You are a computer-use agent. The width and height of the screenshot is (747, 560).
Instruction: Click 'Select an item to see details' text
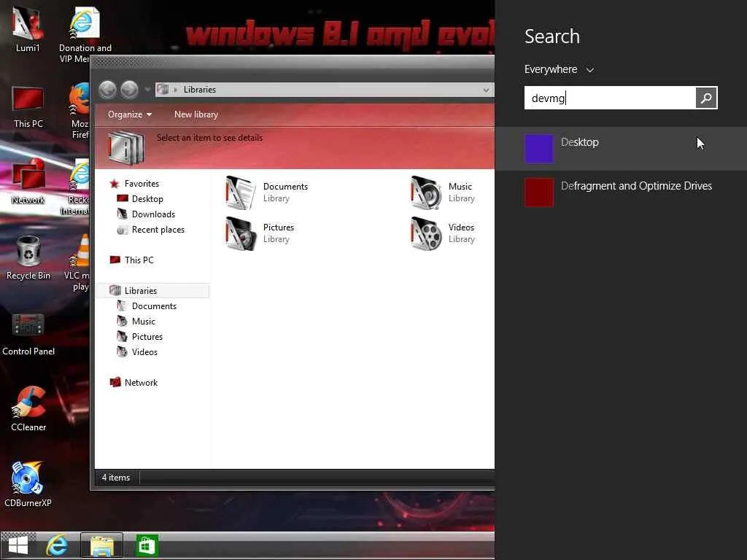pyautogui.click(x=209, y=138)
